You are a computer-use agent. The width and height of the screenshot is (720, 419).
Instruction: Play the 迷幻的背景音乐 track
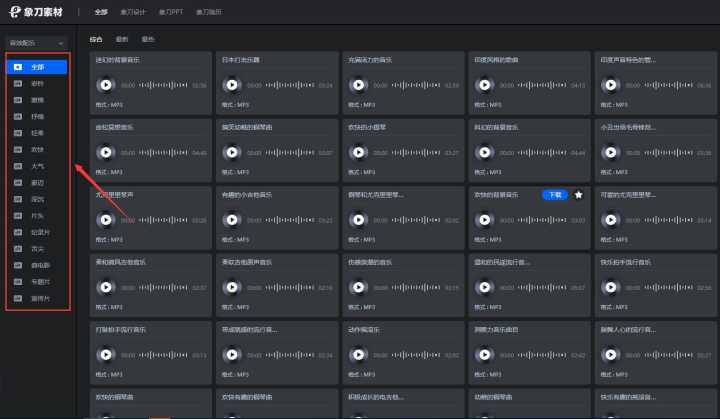pos(106,85)
